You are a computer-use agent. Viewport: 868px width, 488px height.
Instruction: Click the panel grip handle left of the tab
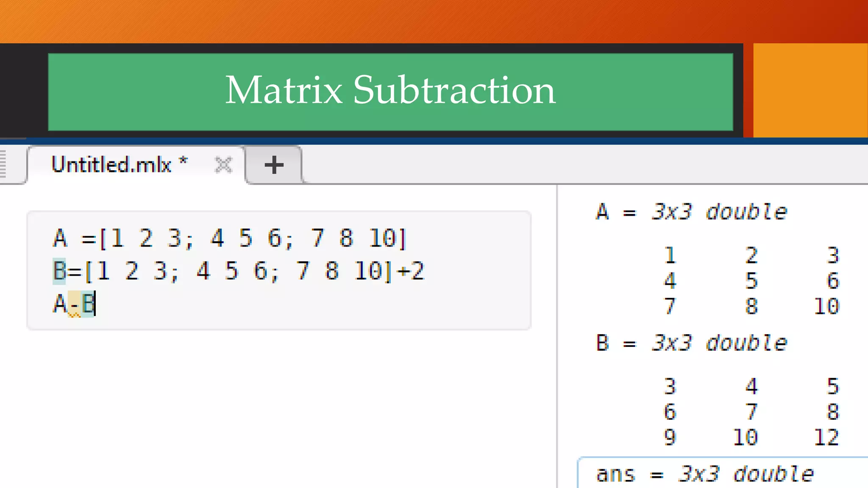(x=3, y=163)
